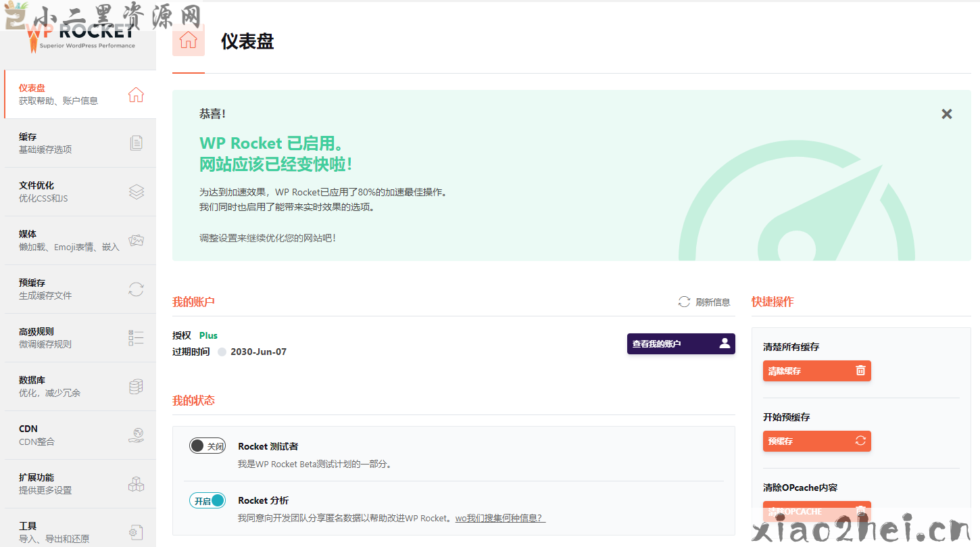Click the orange 清除缓存 button

coord(816,371)
